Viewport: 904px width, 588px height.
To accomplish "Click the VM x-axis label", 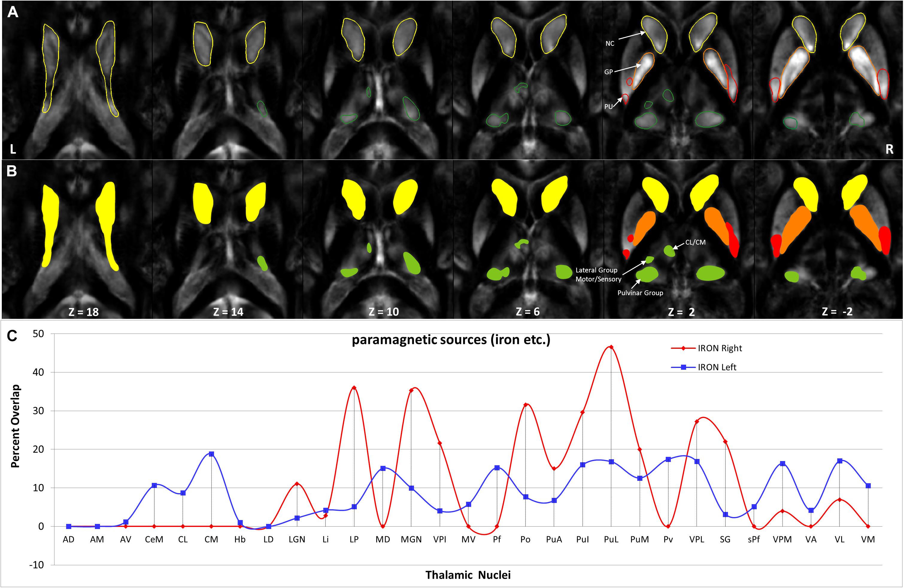I will click(x=868, y=539).
